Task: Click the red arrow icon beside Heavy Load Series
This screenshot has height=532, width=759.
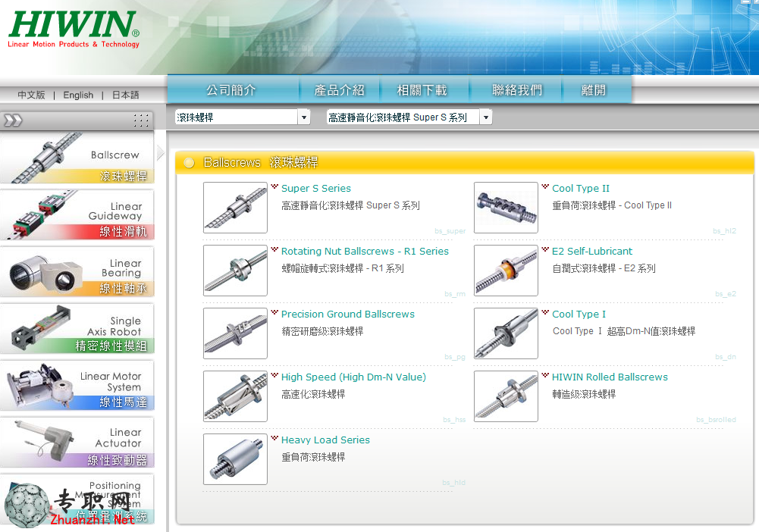Action: click(x=274, y=438)
